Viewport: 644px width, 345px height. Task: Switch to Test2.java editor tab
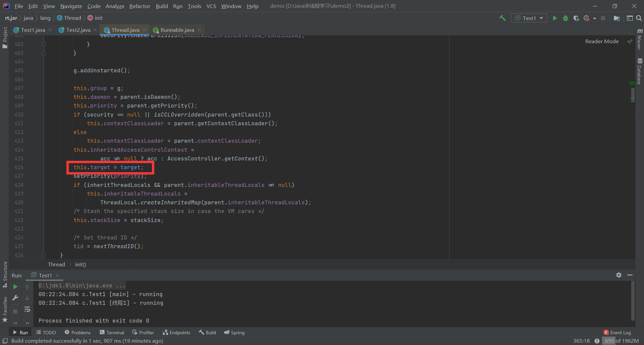[75, 30]
